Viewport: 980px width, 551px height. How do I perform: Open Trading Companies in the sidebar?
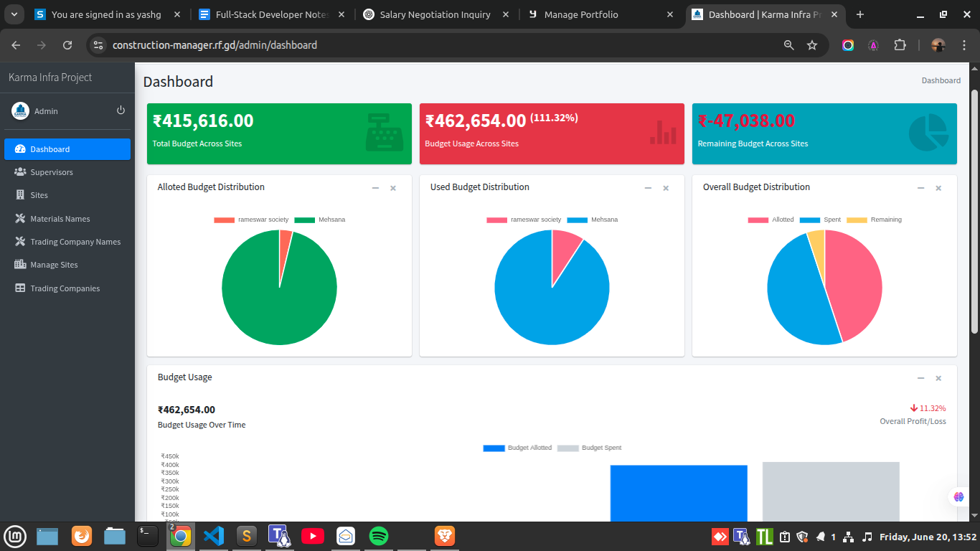(67, 288)
